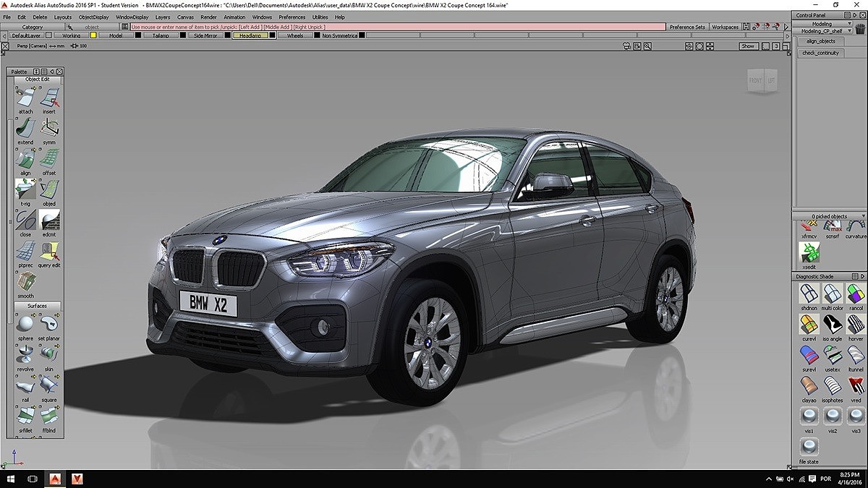The image size is (868, 488).
Task: Open Windows Start button on taskbar
Action: coord(9,479)
